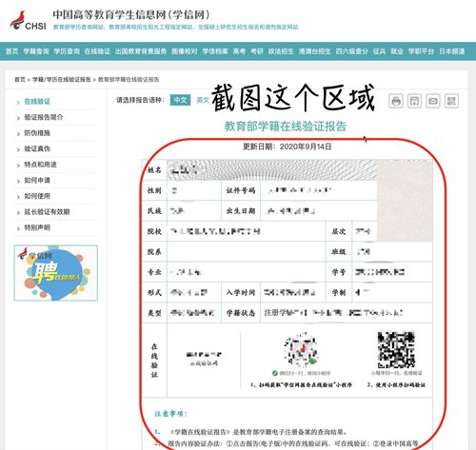This screenshot has width=476, height=450.
Task: Click the chevron next to 特点和用途
Action: point(18,166)
